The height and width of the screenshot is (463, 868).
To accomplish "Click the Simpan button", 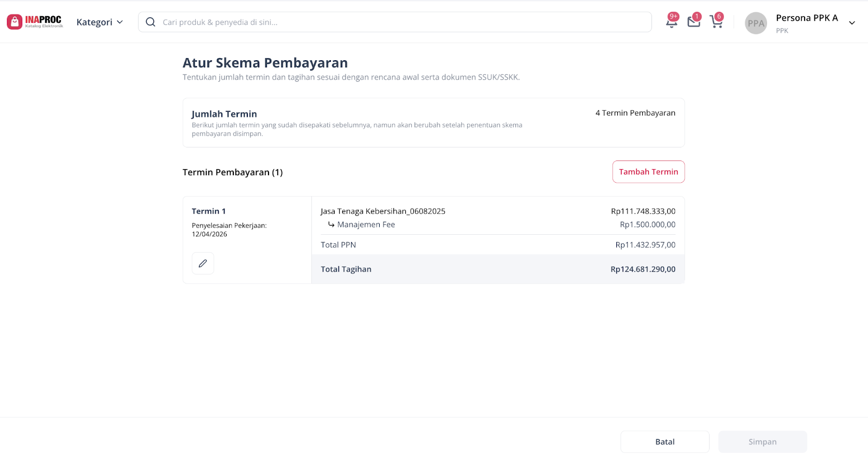I will coord(762,442).
